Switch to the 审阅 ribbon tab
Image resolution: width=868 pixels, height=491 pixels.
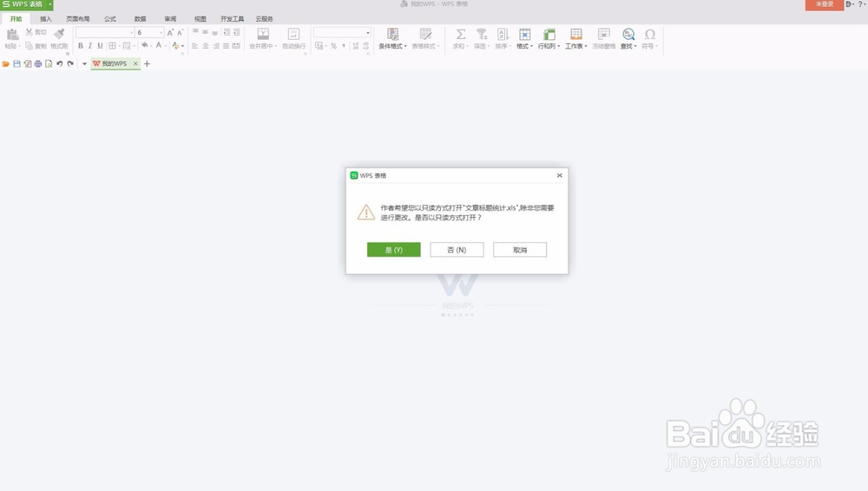170,19
